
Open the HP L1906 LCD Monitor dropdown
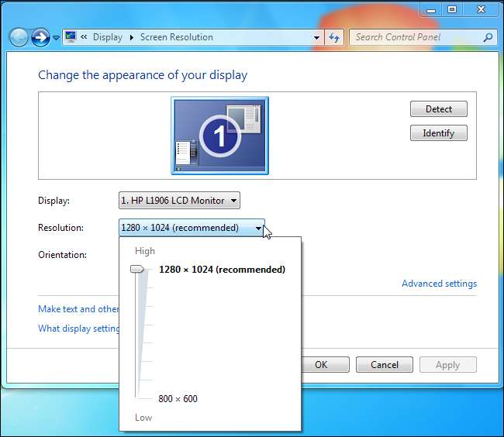pyautogui.click(x=179, y=201)
